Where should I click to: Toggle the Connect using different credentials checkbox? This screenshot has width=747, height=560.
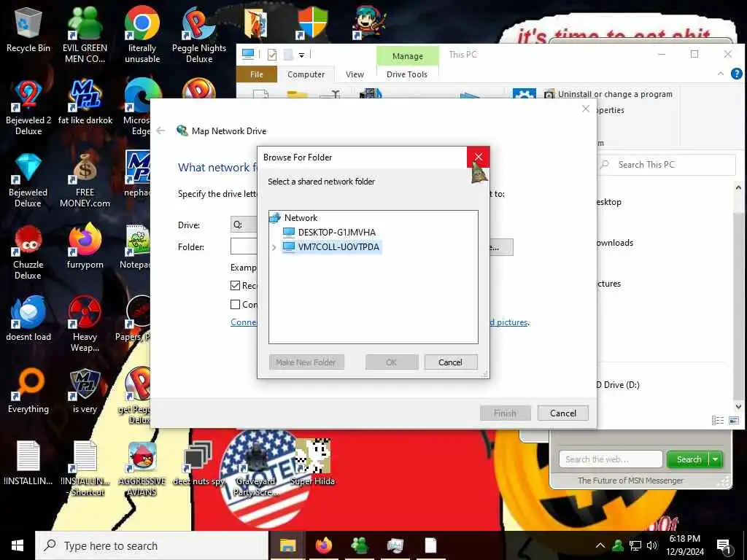tap(235, 304)
